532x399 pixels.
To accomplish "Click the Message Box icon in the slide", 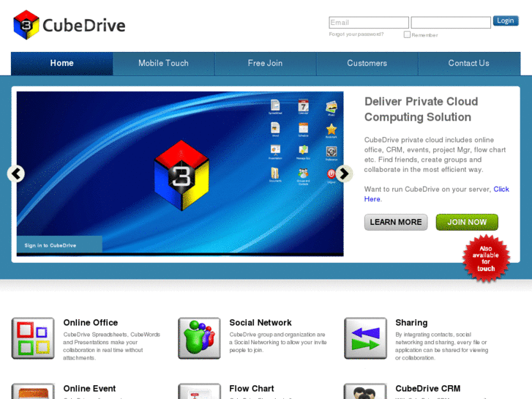I will [x=304, y=152].
